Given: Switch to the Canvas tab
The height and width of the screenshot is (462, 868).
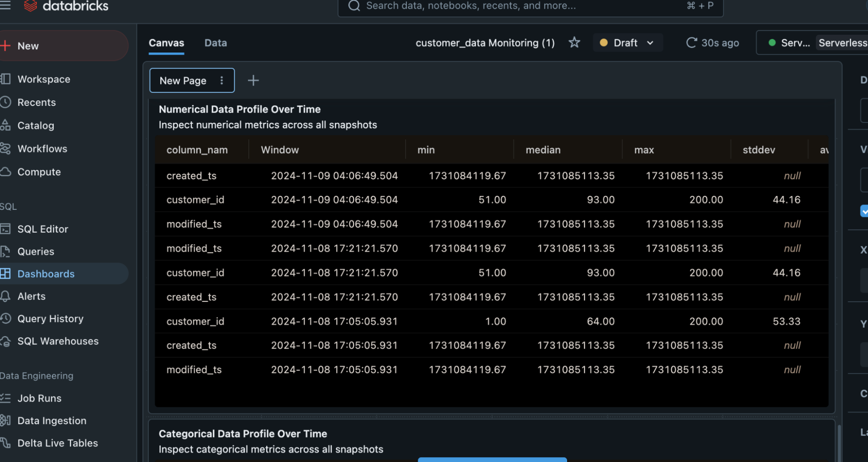Looking at the screenshot, I should [166, 43].
